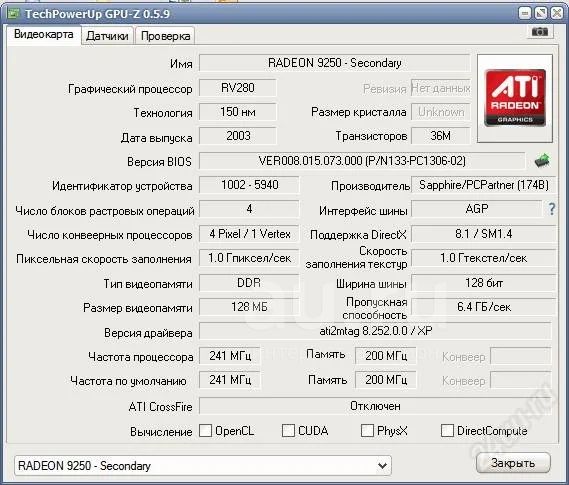569x485 pixels.
Task: Click the AGP bus interface value
Action: pos(477,209)
